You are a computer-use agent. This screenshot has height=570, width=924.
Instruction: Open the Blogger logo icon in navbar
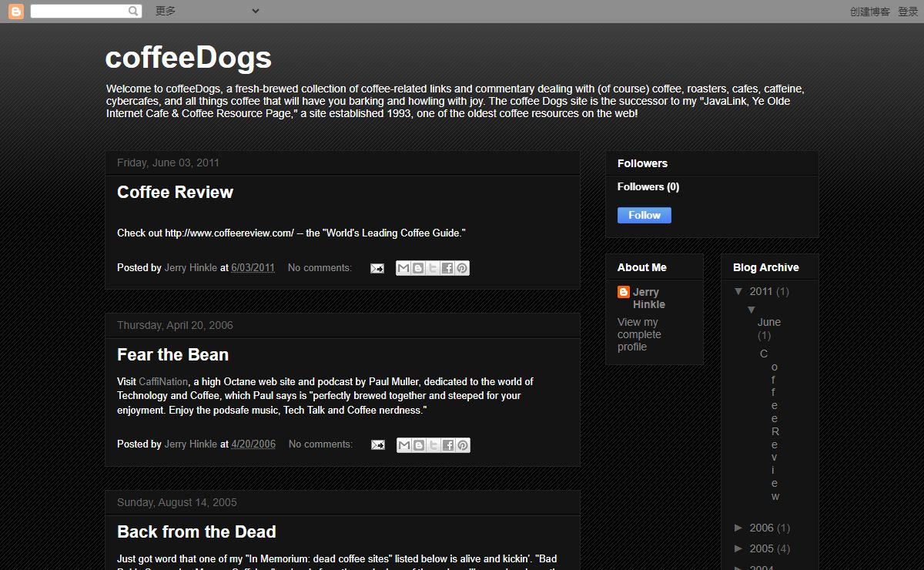tap(15, 11)
